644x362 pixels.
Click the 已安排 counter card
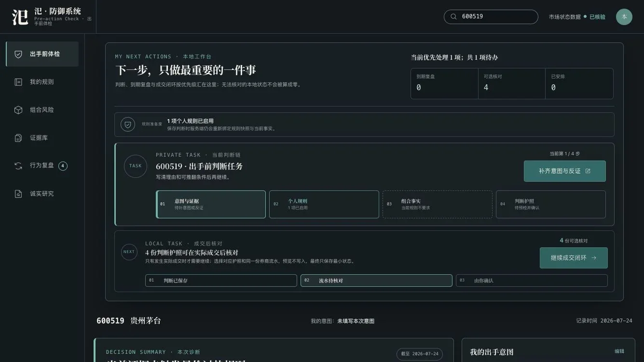(579, 83)
